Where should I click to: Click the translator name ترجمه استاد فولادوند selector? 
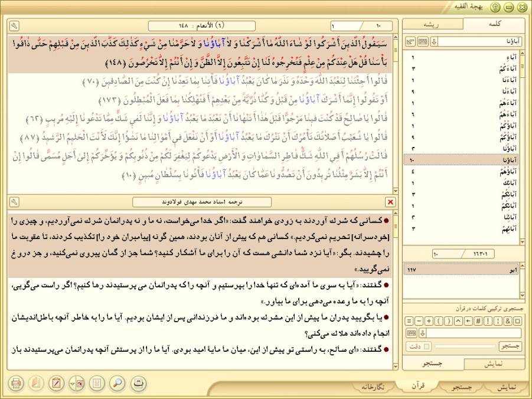pos(202,202)
